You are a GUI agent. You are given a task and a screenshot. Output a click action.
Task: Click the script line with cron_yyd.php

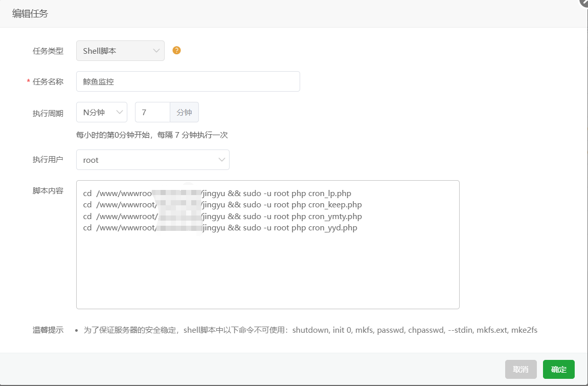click(220, 227)
